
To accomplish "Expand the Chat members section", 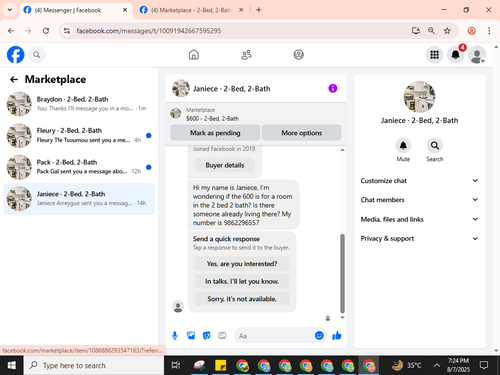I will tap(419, 200).
